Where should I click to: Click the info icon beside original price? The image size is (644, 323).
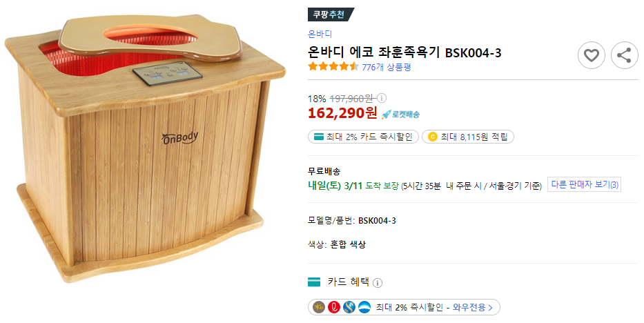[382, 98]
